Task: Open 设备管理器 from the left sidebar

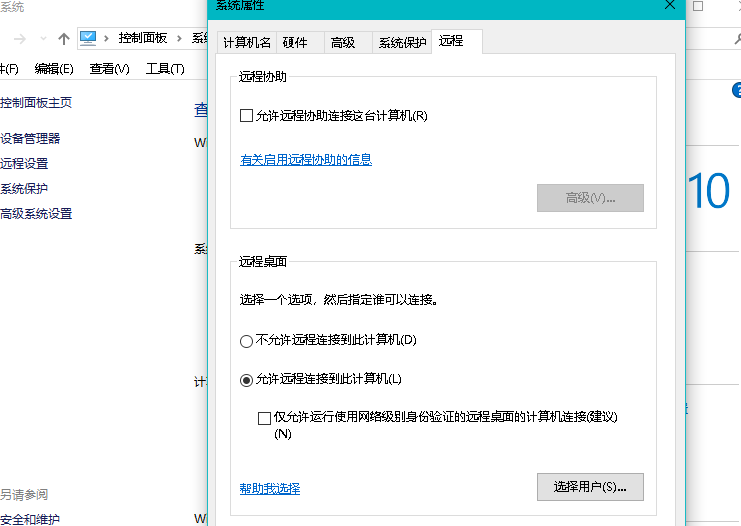Action: (x=30, y=139)
